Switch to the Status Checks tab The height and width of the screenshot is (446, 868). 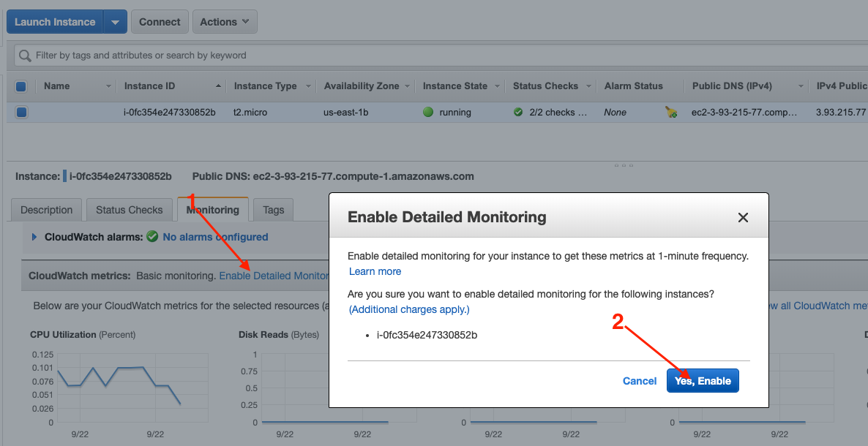[x=130, y=210]
